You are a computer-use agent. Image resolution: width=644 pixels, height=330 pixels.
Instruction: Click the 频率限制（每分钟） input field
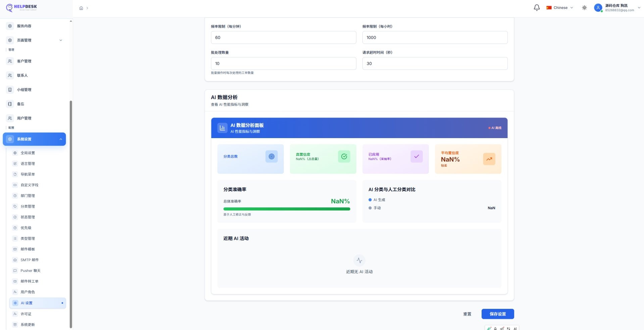click(x=284, y=38)
